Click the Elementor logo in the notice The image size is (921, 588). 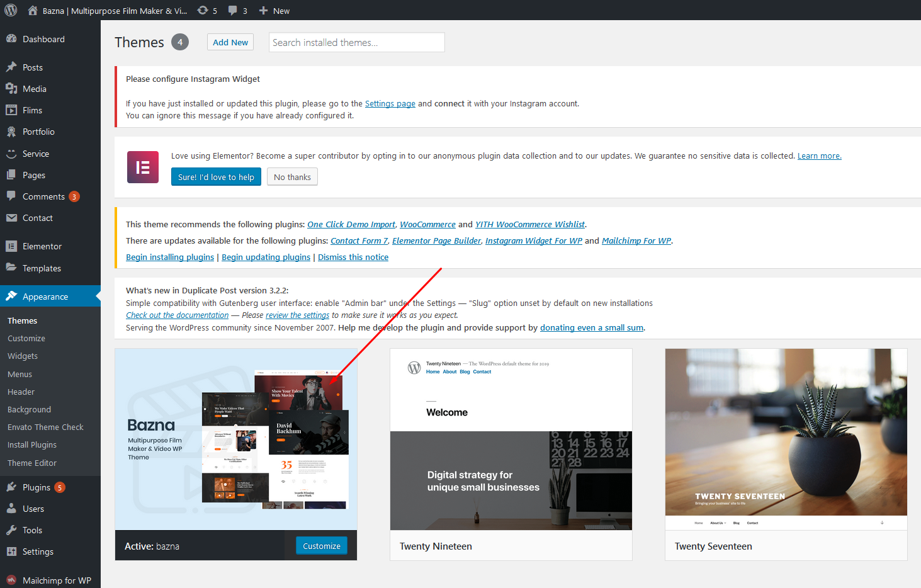coord(143,167)
